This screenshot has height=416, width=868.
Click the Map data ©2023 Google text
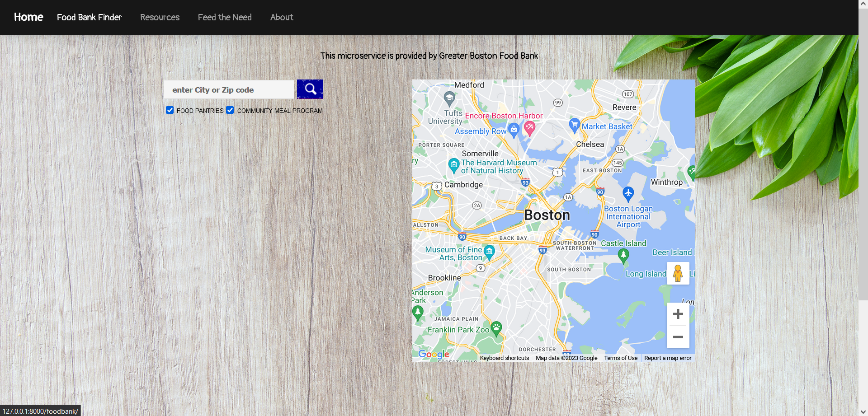tap(566, 358)
